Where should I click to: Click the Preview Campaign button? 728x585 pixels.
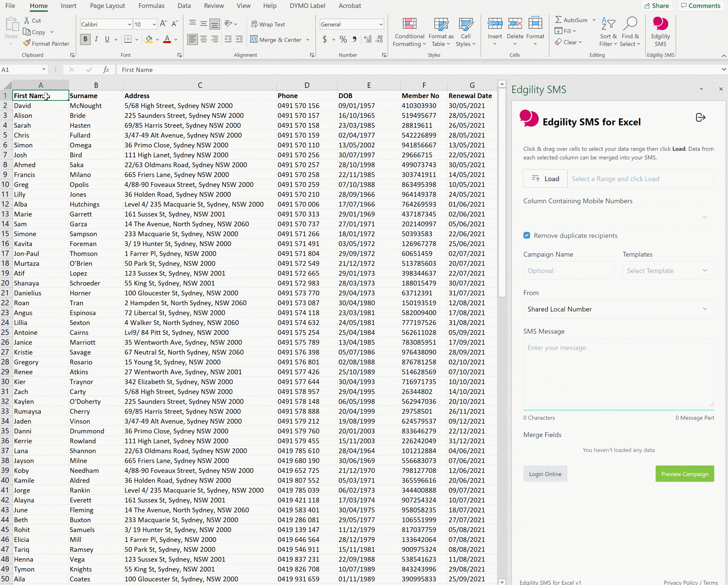pos(684,474)
